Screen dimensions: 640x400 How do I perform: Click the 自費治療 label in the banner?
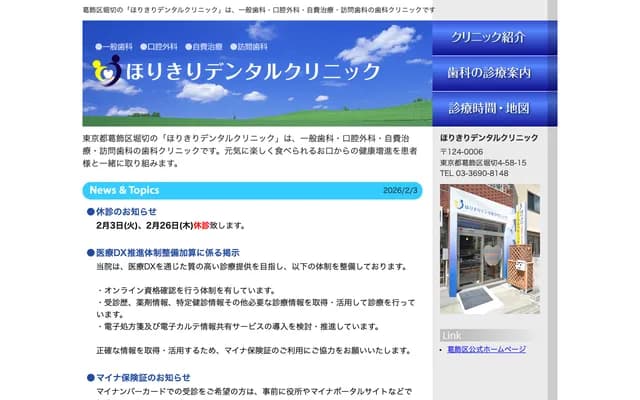tap(208, 47)
